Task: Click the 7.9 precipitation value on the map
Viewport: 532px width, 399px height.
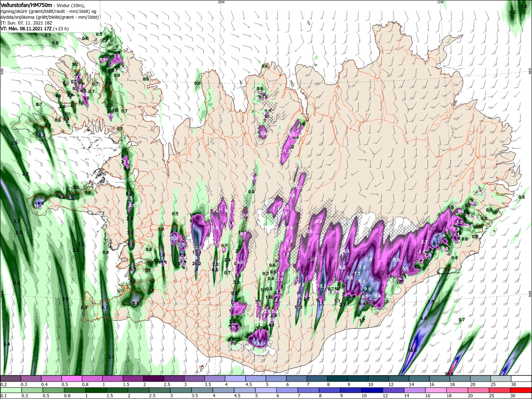Action: (x=162, y=255)
